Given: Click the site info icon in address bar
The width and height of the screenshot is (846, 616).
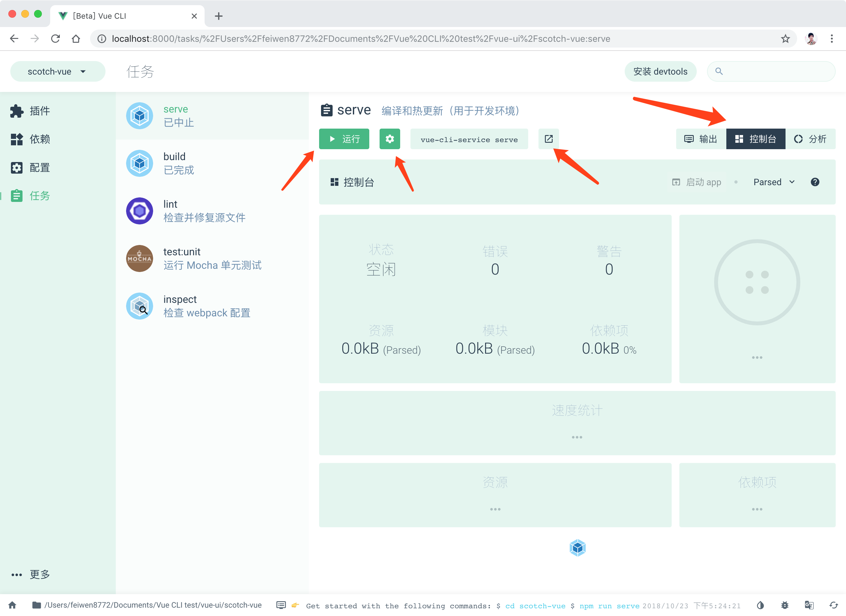Looking at the screenshot, I should point(101,38).
